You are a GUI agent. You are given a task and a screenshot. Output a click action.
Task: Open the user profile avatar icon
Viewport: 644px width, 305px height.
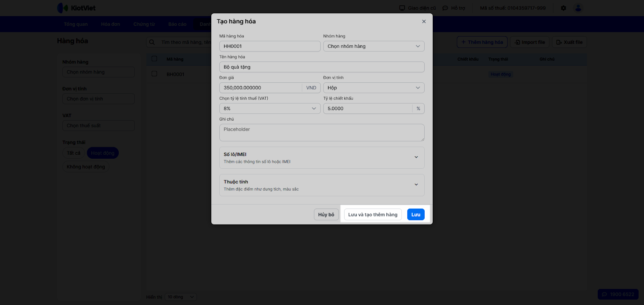coord(578,8)
